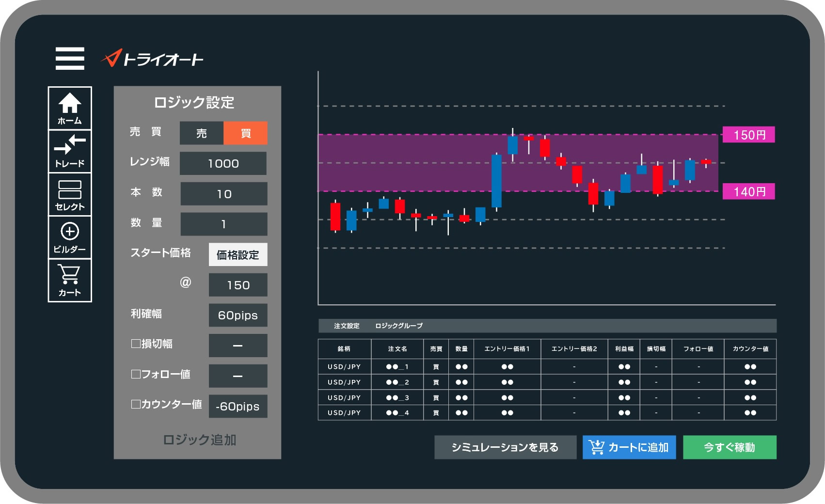Open the ビルダー builder icon
The image size is (825, 504).
click(x=70, y=237)
